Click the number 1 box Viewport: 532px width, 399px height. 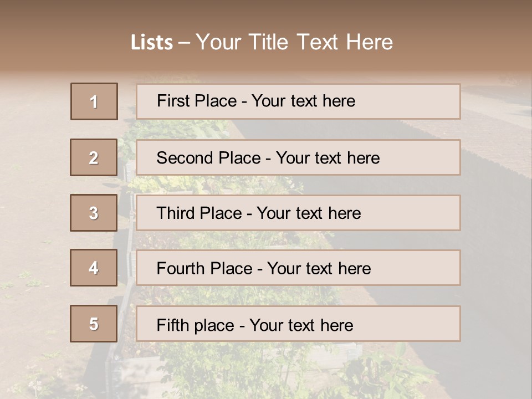click(94, 101)
